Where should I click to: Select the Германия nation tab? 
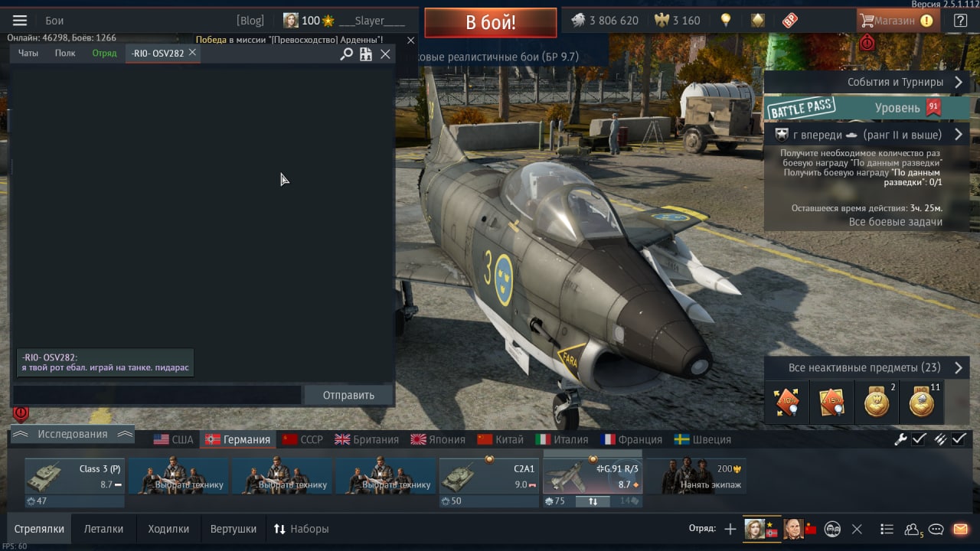pos(238,439)
